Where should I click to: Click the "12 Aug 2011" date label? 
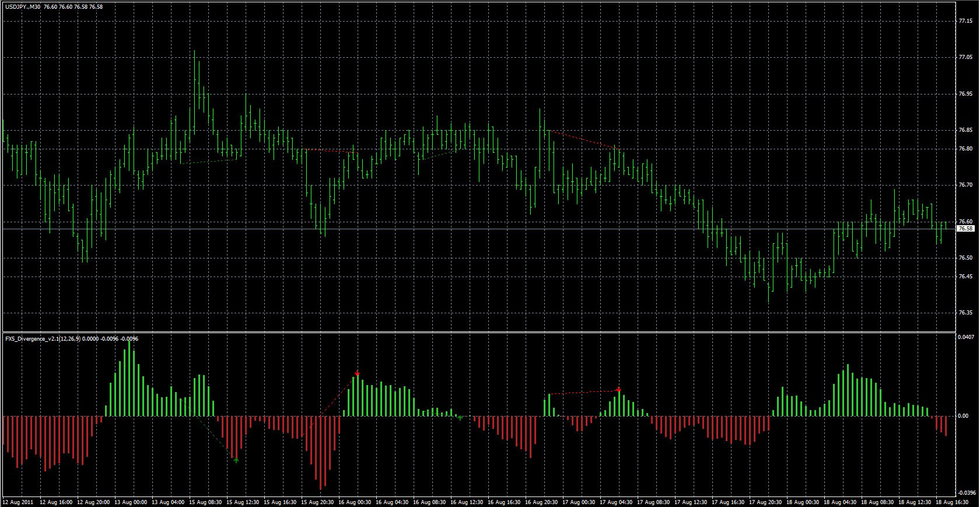pyautogui.click(x=17, y=502)
